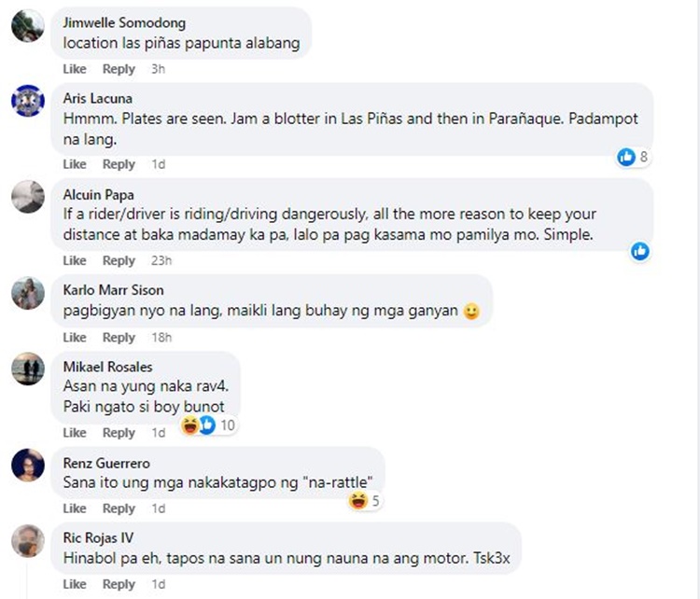Click Karlo Marr Sison's profile photo
Viewport: 700px width, 599px height.
click(x=28, y=293)
